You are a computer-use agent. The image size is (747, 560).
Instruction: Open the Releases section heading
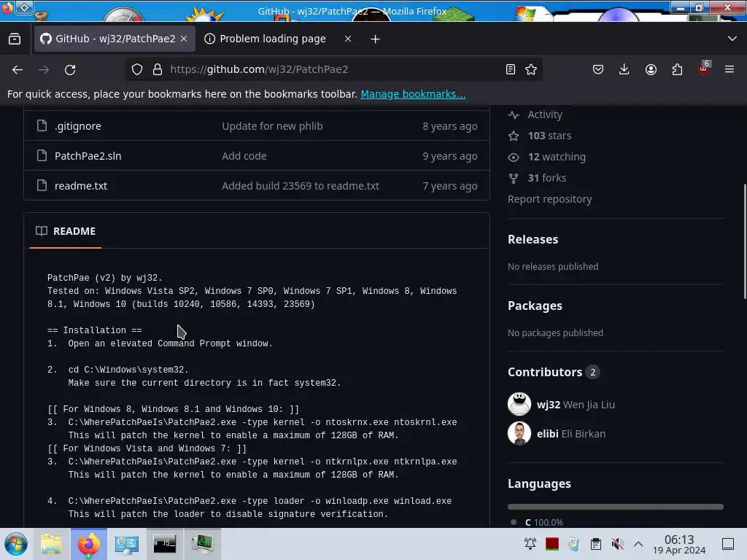(533, 239)
